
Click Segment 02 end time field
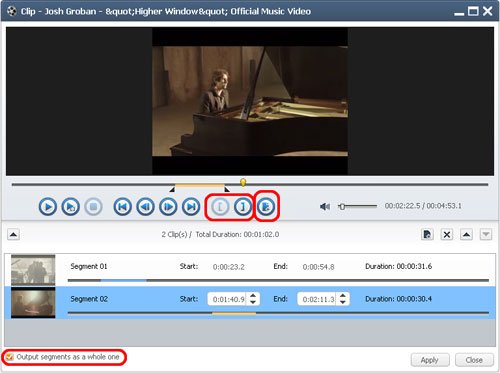click(x=317, y=299)
